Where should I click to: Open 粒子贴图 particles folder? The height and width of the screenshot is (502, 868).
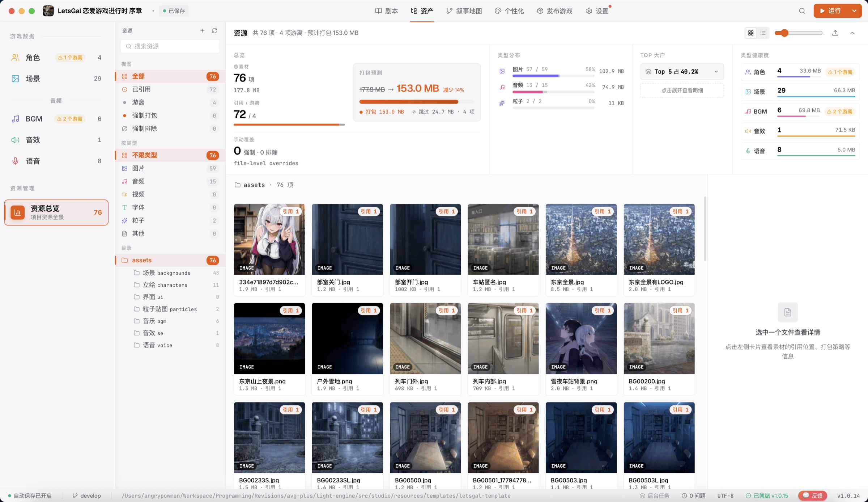[176, 309]
